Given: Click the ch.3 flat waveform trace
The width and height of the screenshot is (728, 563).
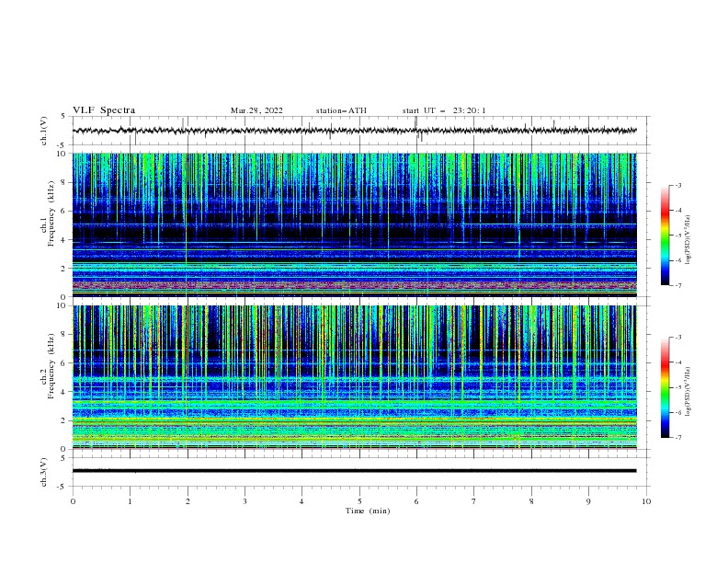Looking at the screenshot, I should point(355,471).
